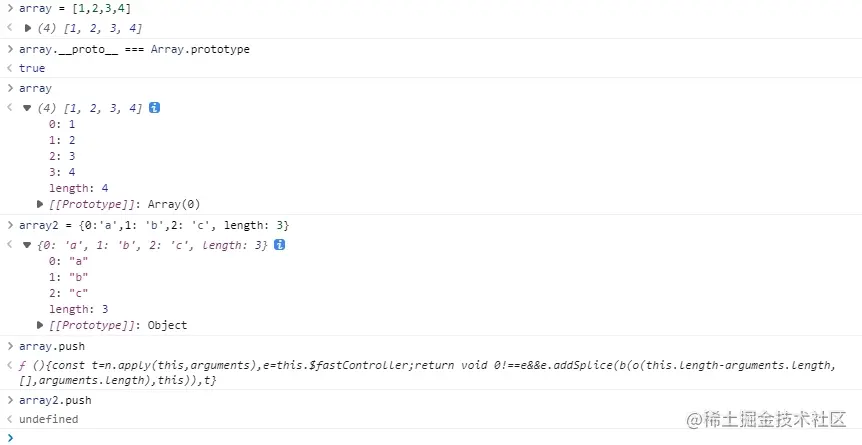Select the 1: "b" property row

point(65,277)
